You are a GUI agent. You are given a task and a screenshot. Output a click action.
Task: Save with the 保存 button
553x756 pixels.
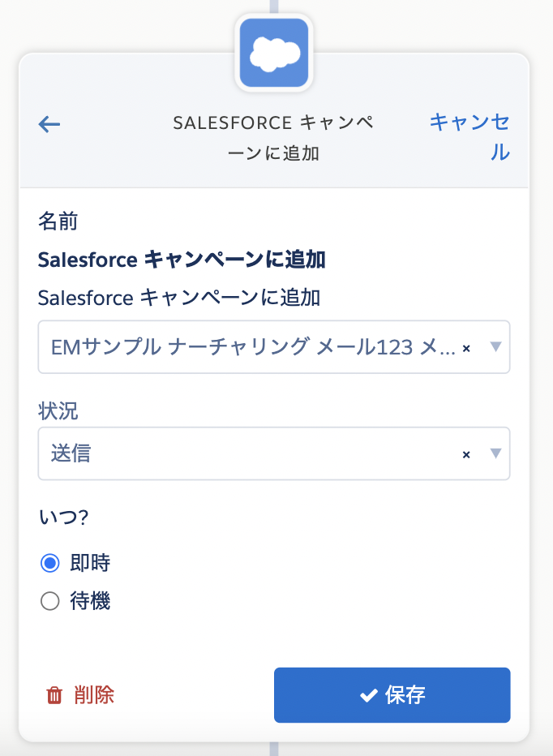click(x=392, y=695)
